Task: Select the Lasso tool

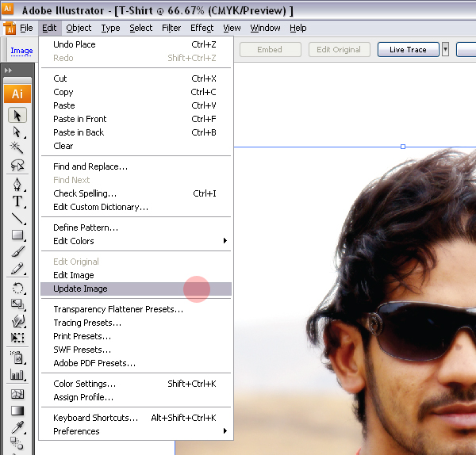Action: coord(17,165)
